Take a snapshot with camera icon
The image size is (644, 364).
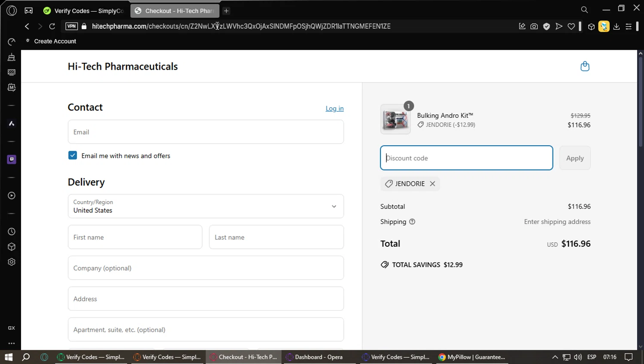(x=534, y=26)
